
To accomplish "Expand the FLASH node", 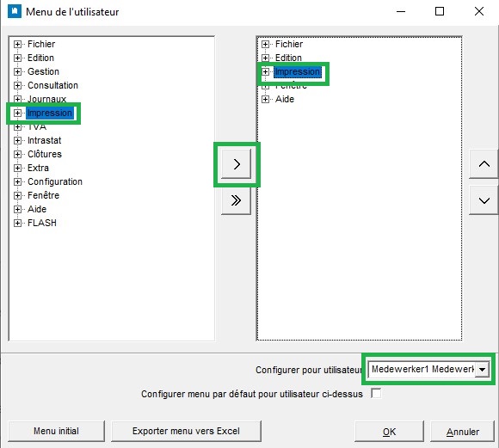I will click(x=17, y=223).
